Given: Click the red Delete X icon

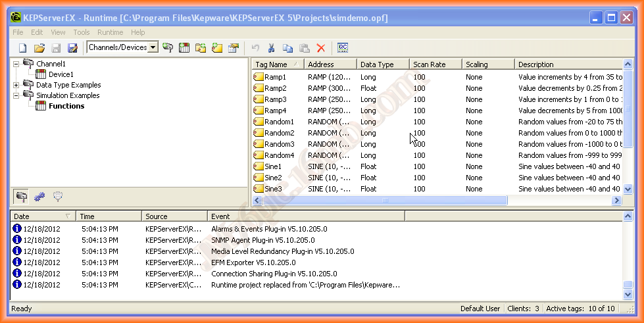Looking at the screenshot, I should pos(321,47).
